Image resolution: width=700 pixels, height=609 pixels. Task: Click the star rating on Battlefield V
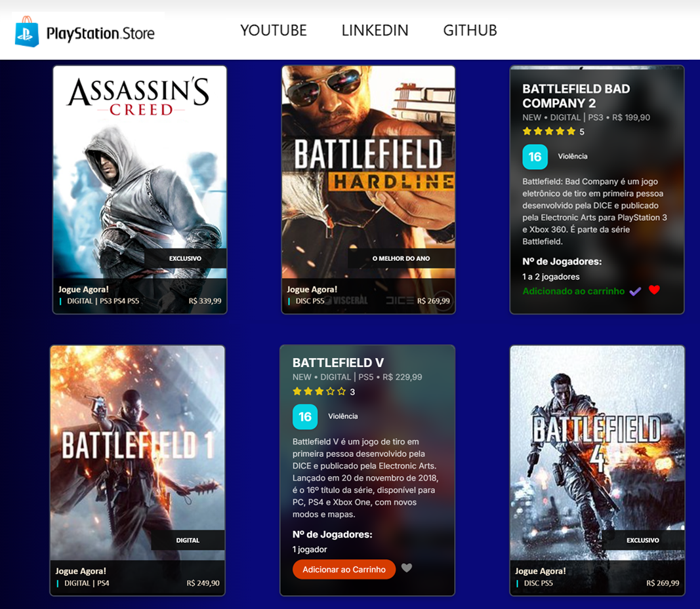click(x=319, y=392)
